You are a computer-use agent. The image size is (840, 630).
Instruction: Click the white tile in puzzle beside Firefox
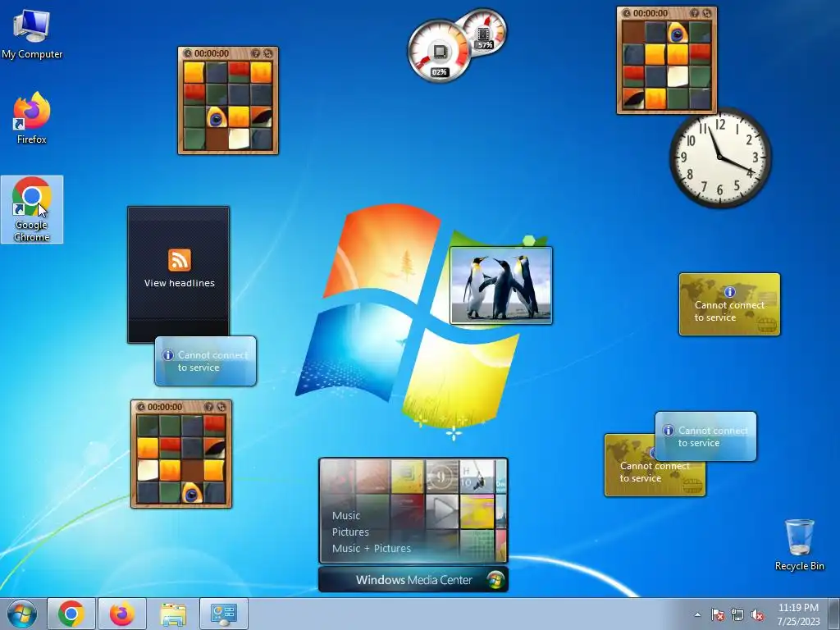coord(239,139)
